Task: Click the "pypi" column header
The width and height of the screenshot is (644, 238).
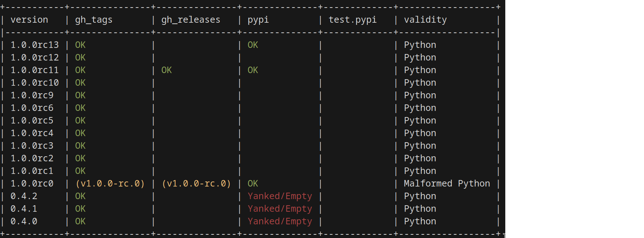Action: point(258,20)
